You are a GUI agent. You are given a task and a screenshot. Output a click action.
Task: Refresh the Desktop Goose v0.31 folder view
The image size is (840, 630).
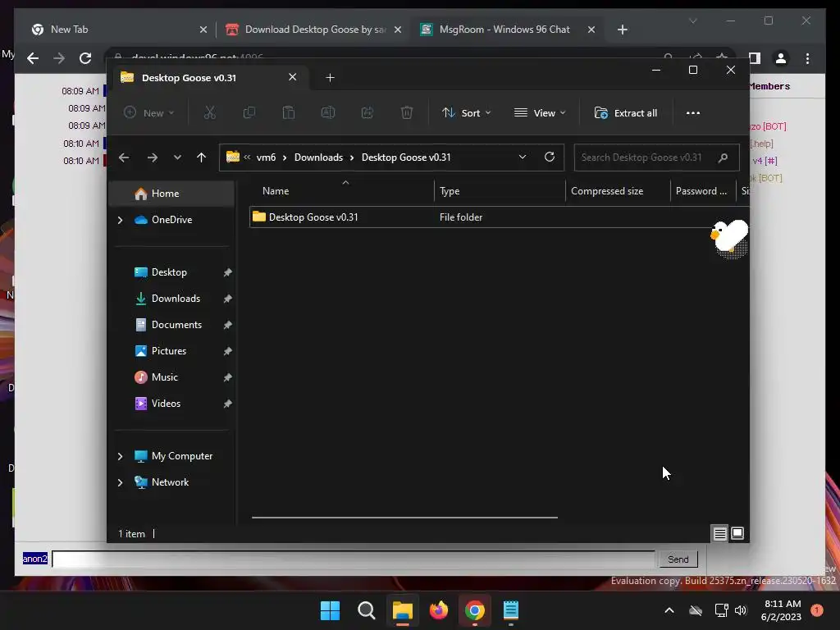click(549, 157)
